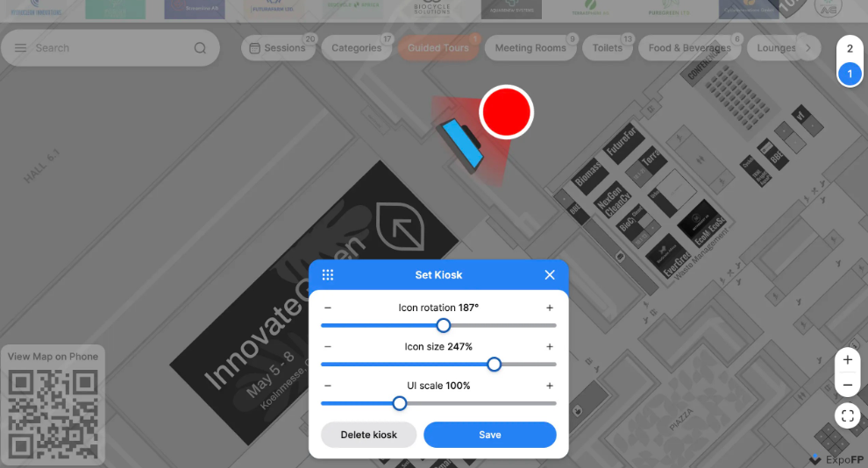
Task: Click the drag handle grid icon on Set Kiosk
Action: click(x=328, y=275)
